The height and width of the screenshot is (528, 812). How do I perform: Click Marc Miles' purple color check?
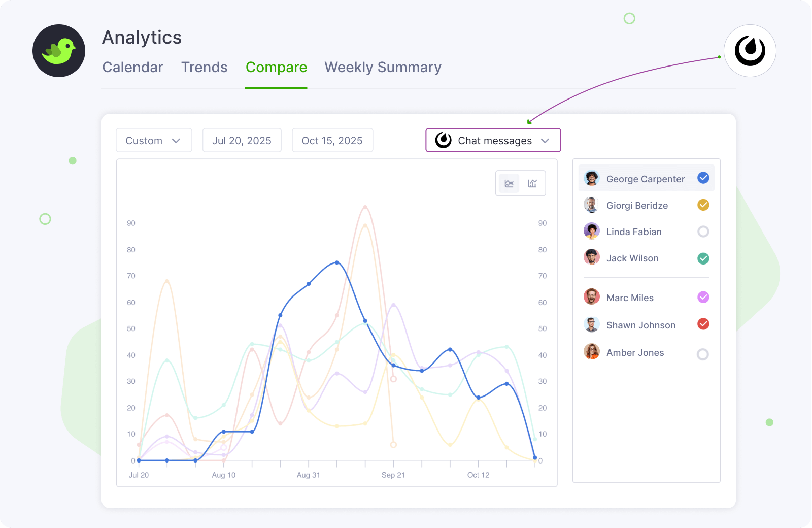tap(703, 297)
